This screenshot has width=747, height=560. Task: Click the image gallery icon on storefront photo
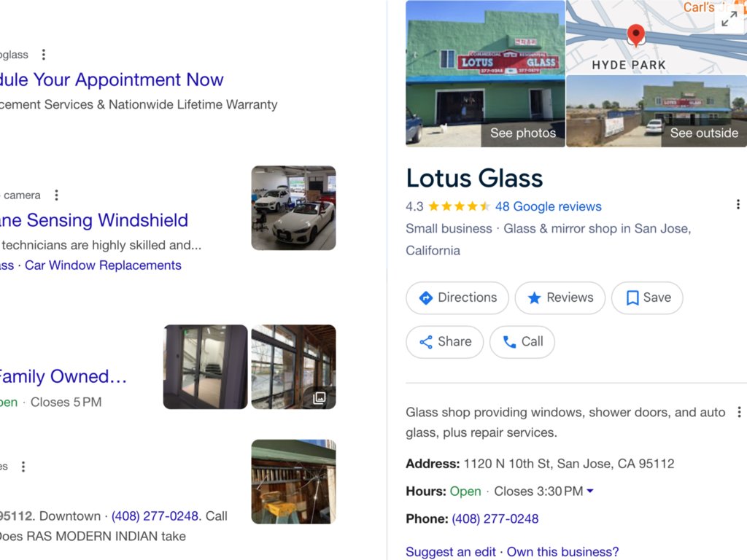point(320,397)
